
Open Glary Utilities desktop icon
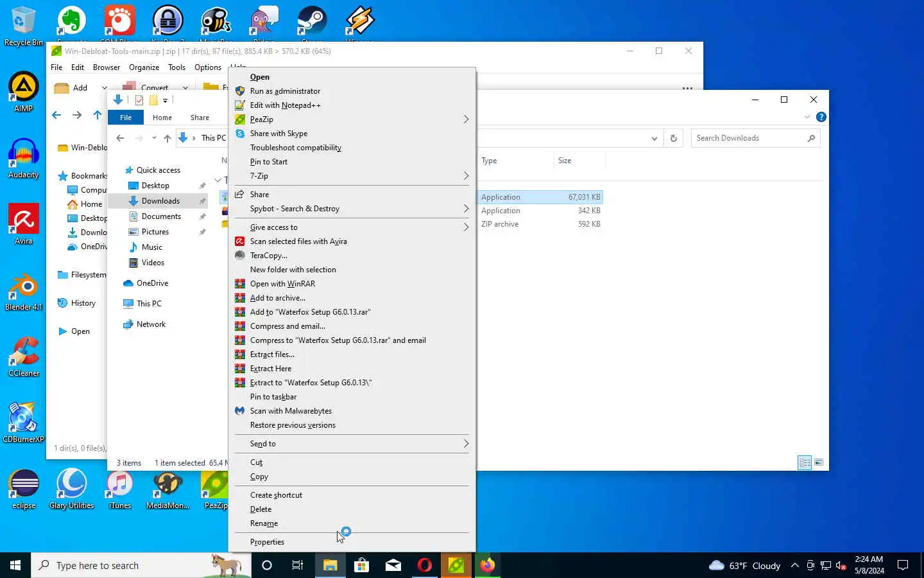coord(72,489)
